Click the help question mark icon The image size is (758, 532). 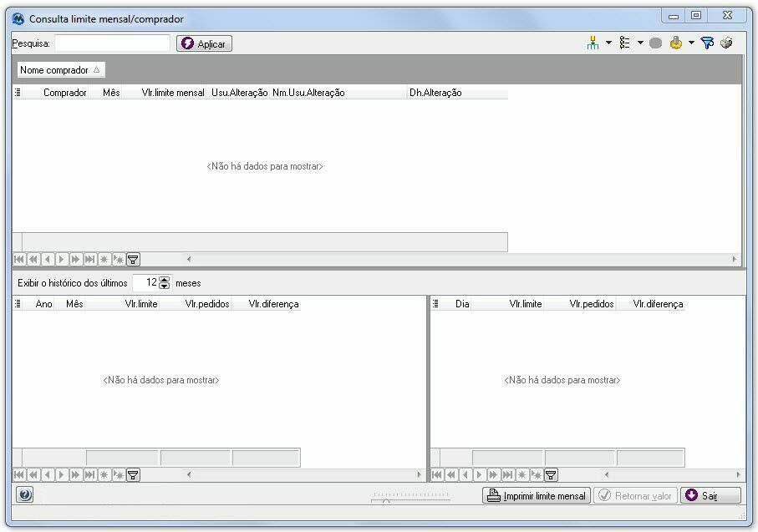[25, 494]
